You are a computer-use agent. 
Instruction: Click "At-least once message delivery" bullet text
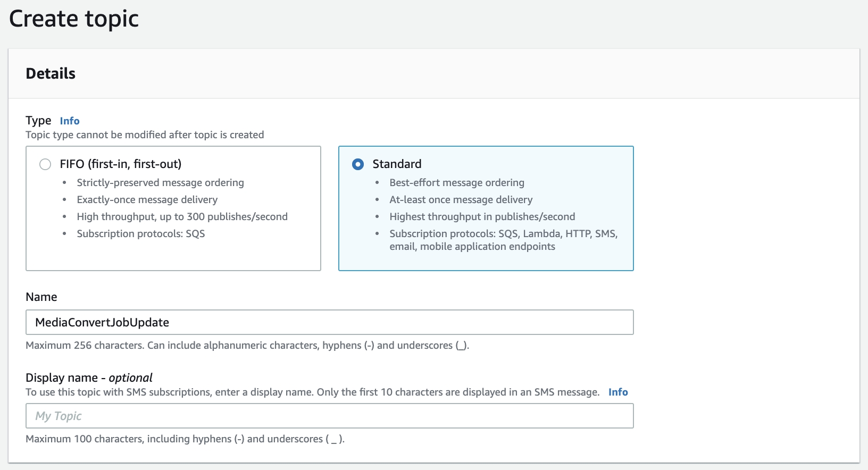[x=461, y=200]
